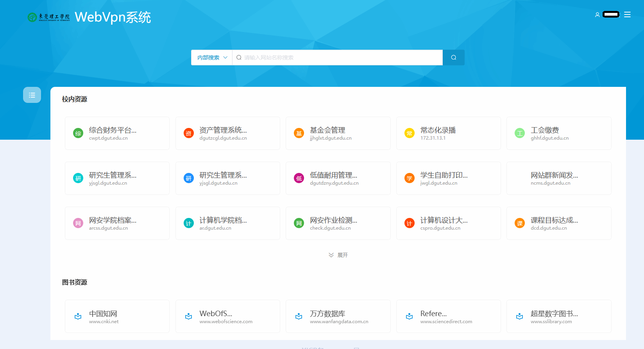The image size is (644, 349).
Task: Click the orange 课 icon of 课程目标达成
Action: click(x=520, y=223)
